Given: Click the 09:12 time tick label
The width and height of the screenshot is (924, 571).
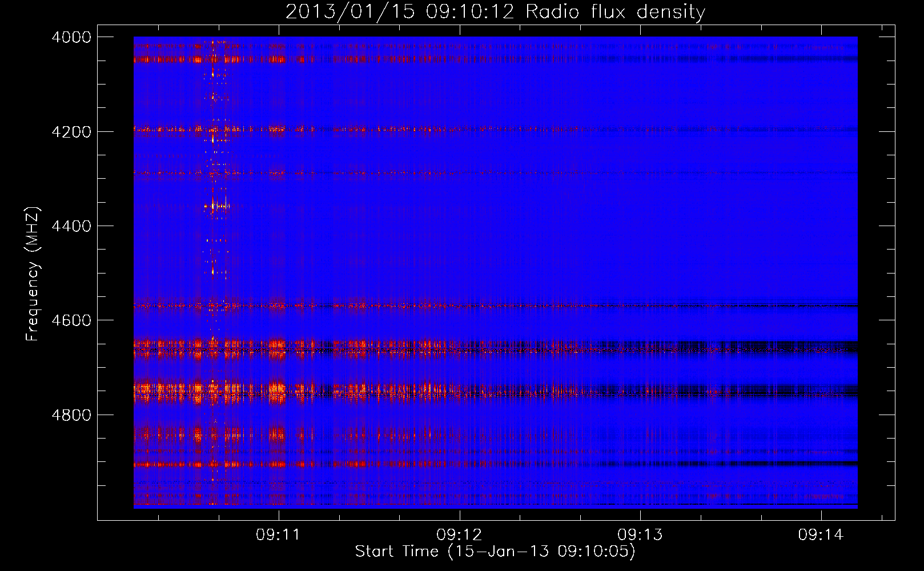Looking at the screenshot, I should tap(459, 535).
